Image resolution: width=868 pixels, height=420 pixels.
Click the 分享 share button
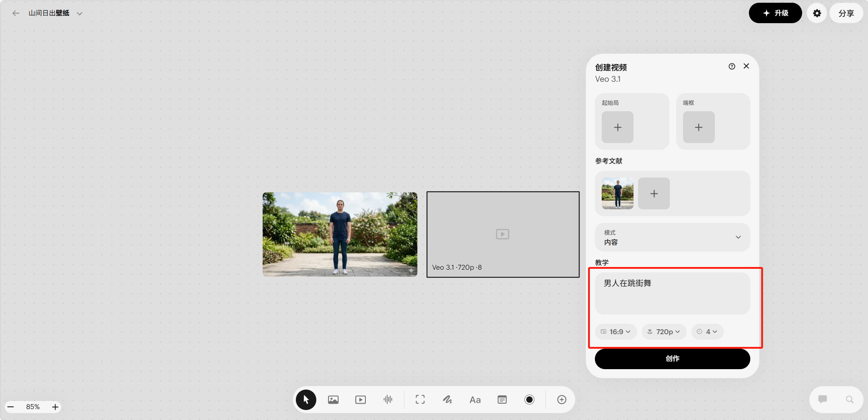point(846,13)
